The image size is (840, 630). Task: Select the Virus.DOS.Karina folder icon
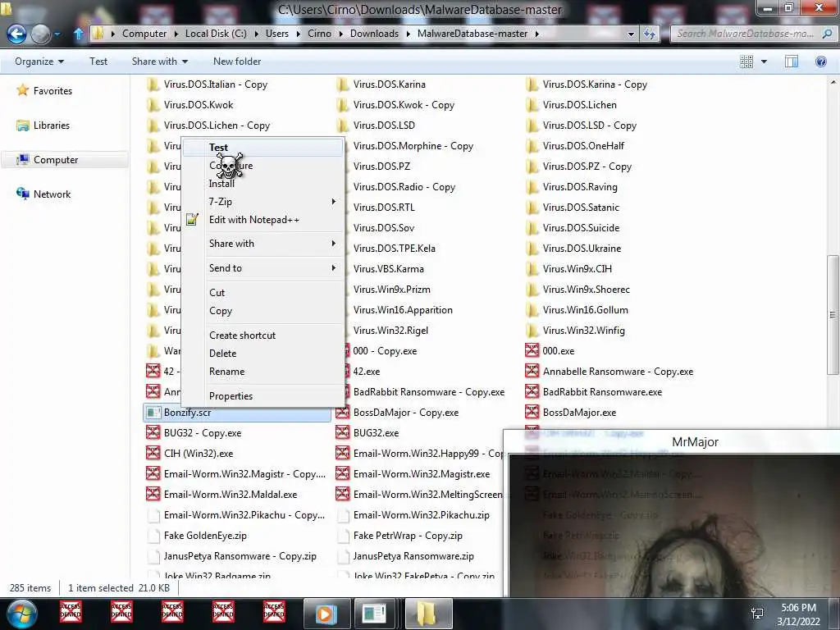[x=343, y=84]
